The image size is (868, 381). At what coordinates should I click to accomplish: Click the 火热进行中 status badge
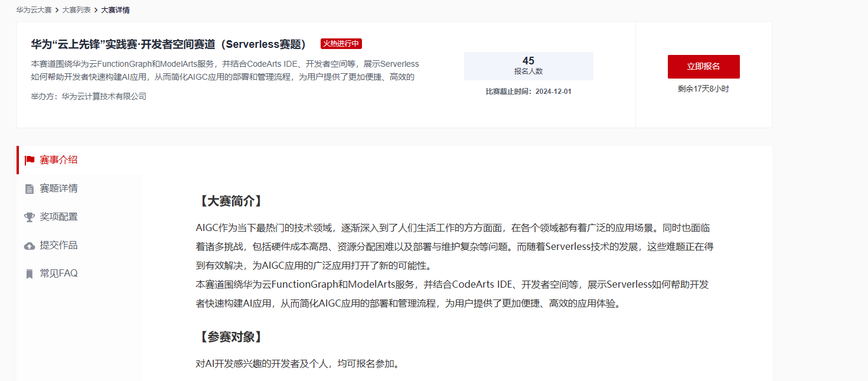coord(341,44)
